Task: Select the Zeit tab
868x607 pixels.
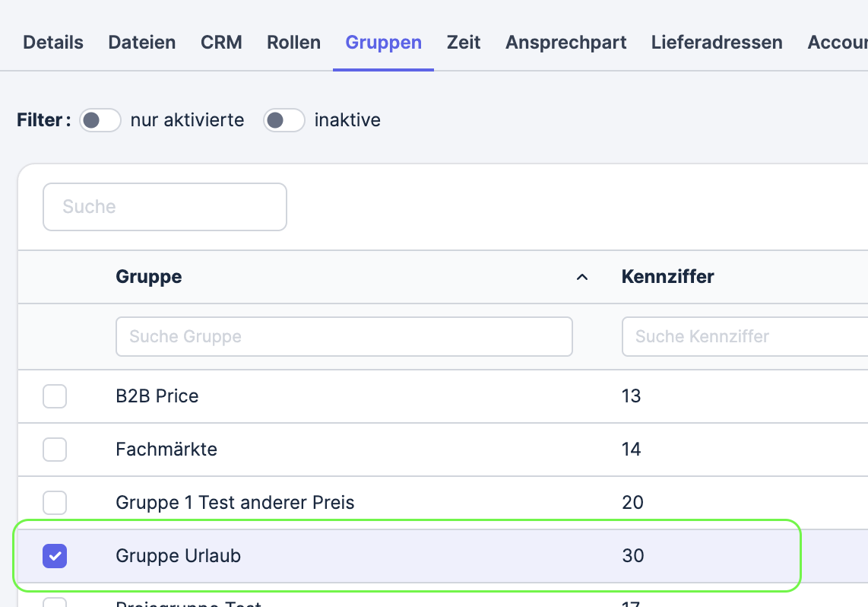Action: [464, 43]
